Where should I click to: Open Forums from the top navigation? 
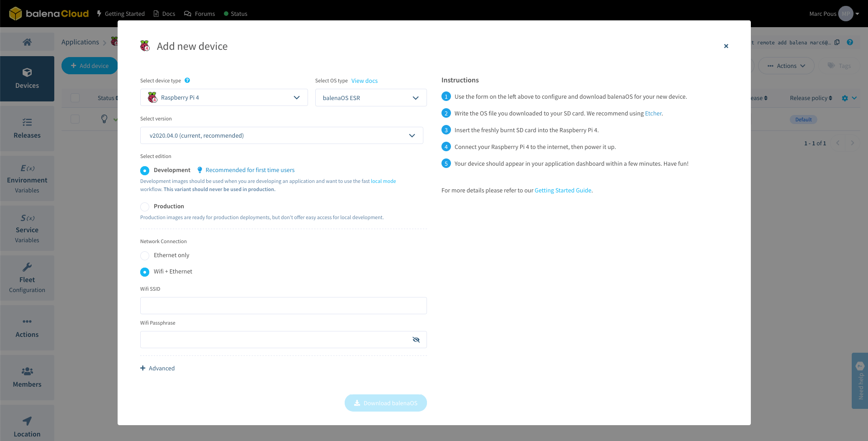tap(199, 13)
